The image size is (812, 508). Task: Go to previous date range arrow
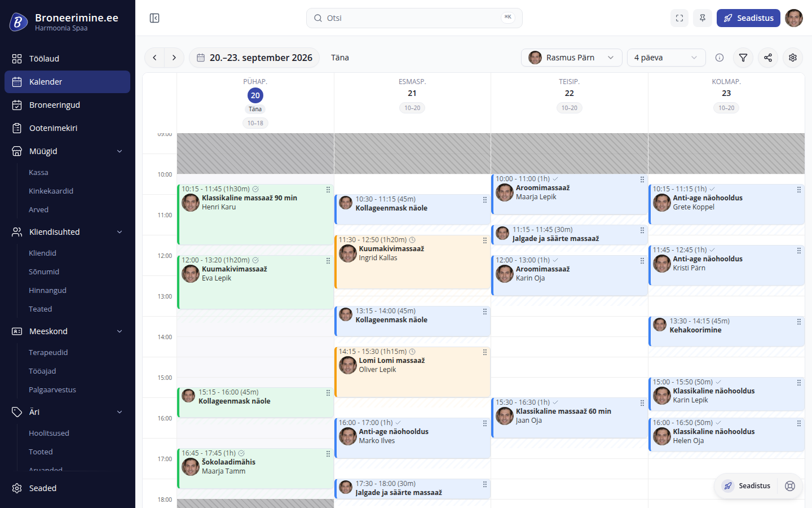pos(155,58)
